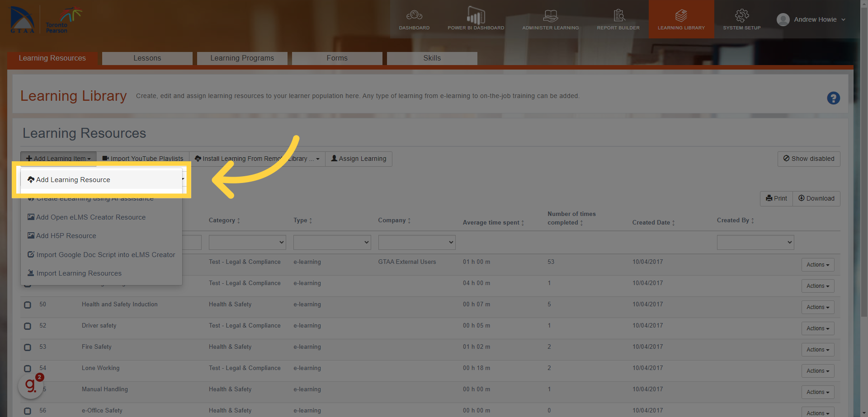Open the Report Builder icon

tap(618, 16)
